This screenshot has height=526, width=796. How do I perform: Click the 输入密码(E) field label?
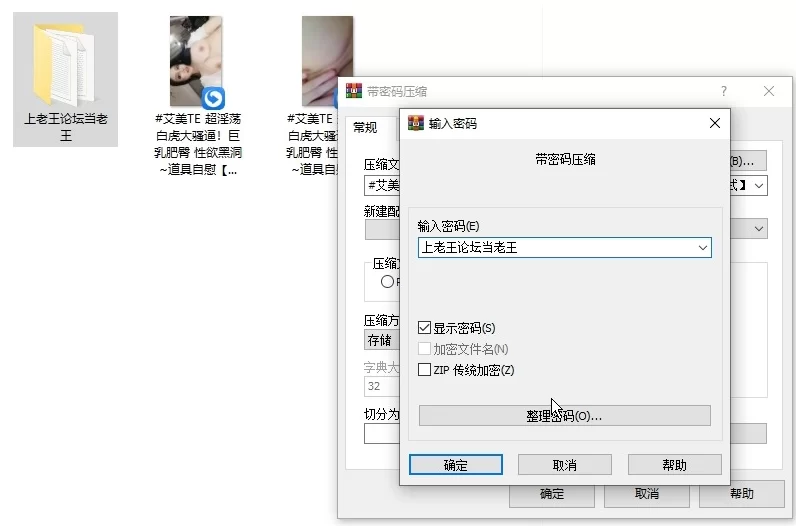tap(448, 226)
